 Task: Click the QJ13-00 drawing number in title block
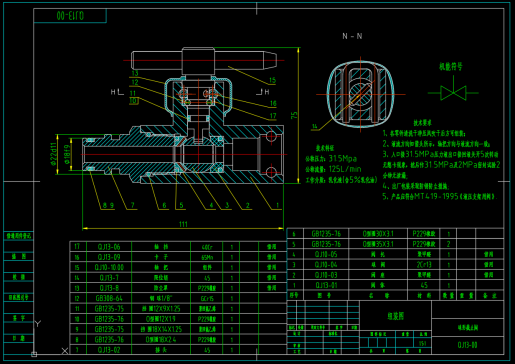pyautogui.click(x=467, y=345)
